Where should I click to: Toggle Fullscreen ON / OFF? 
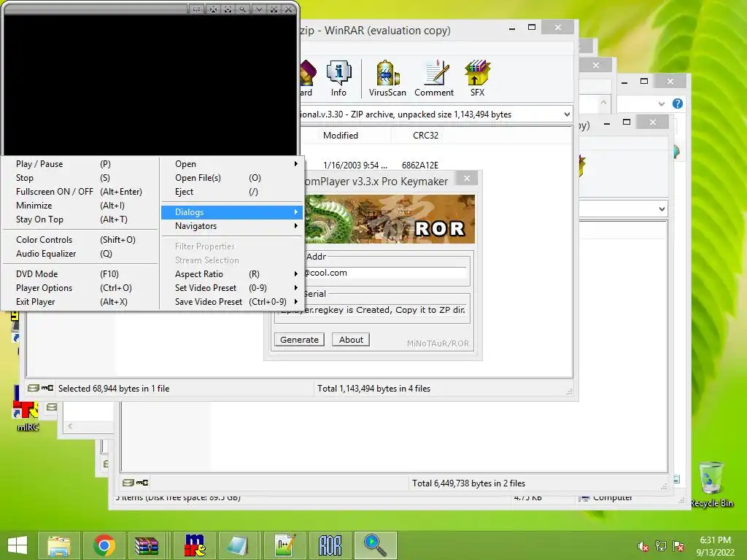pyautogui.click(x=80, y=192)
